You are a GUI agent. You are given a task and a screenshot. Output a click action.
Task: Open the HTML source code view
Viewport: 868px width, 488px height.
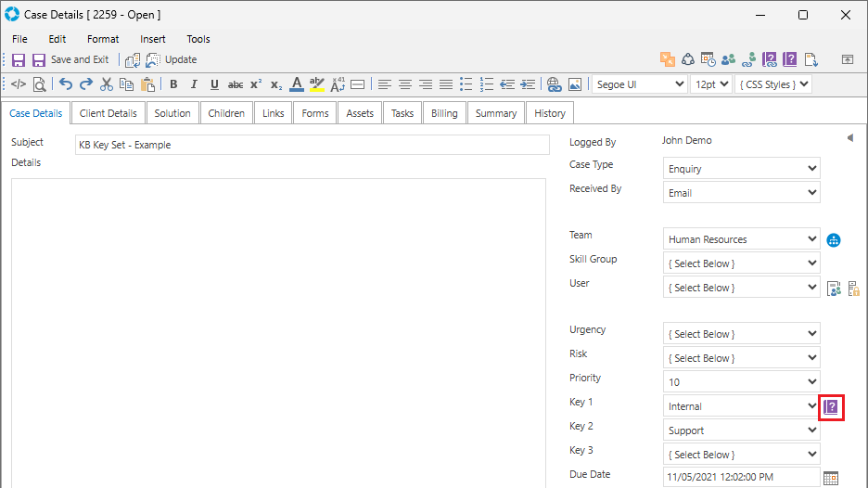pyautogui.click(x=19, y=84)
